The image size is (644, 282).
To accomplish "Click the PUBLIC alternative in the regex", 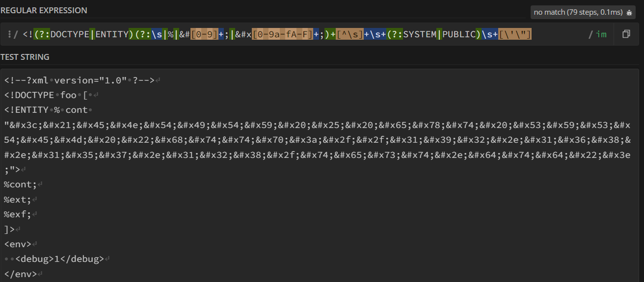I will click(459, 34).
